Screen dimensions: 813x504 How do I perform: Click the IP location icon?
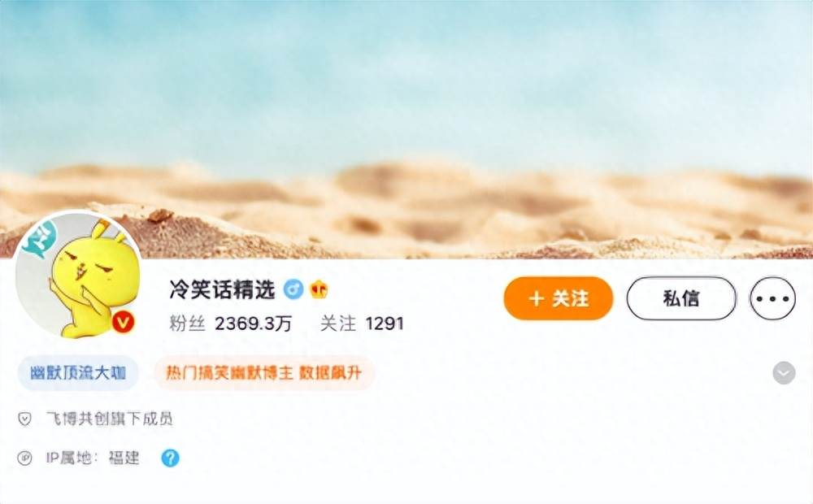24,458
